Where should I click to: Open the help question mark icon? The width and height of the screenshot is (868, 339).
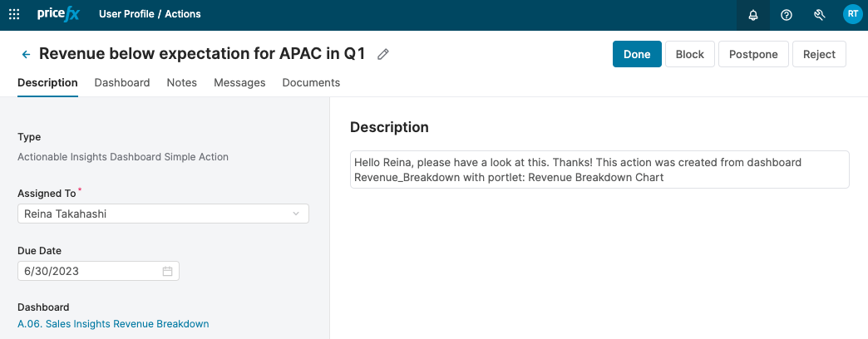click(x=787, y=15)
